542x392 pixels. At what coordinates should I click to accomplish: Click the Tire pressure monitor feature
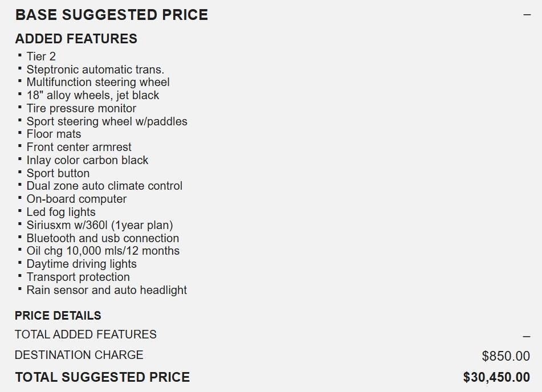[x=81, y=108]
